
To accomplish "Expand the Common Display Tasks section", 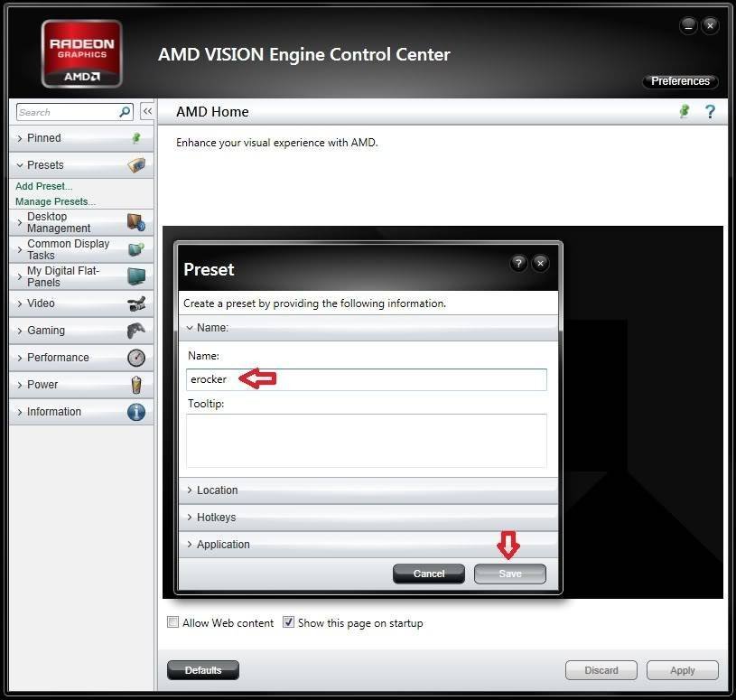I will coord(81,249).
